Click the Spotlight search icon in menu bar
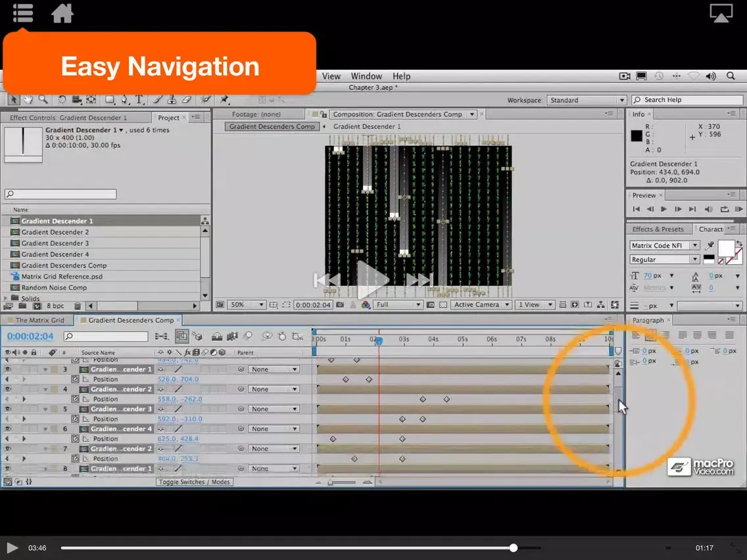 tap(731, 76)
